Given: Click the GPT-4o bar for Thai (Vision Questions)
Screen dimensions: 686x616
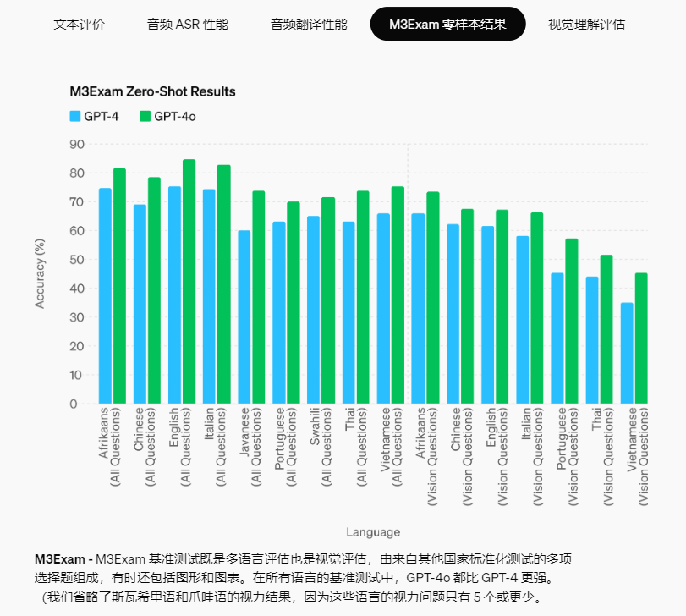Looking at the screenshot, I should click(606, 329).
